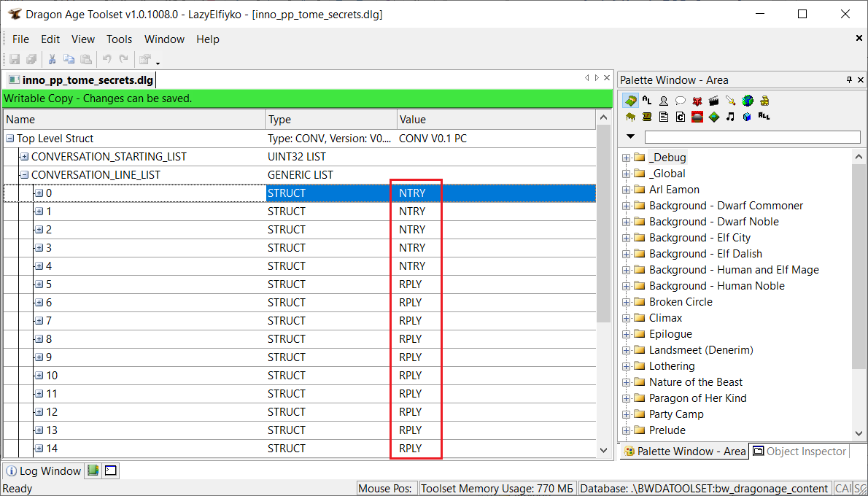This screenshot has width=868, height=496.
Task: Click the palette search input field
Action: tap(752, 136)
